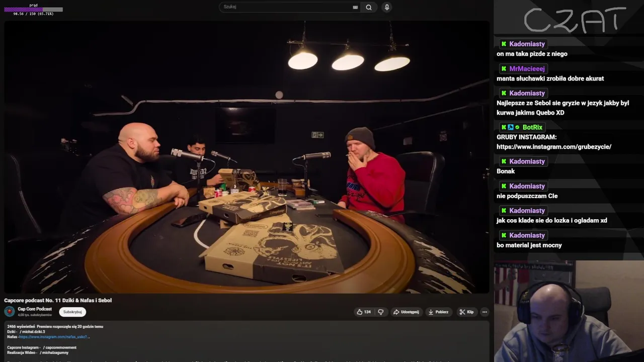Click Kadomiasty name above 'Bonak' message
This screenshot has height=362, width=644.
pyautogui.click(x=527, y=161)
